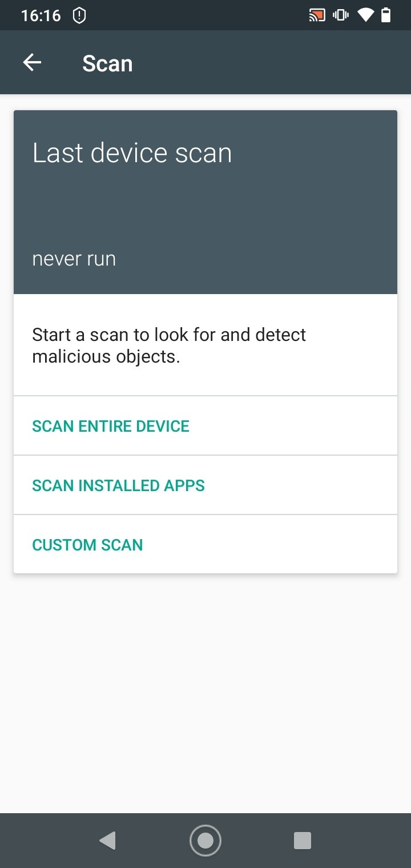Tap the Android back navigation triangle

(107, 840)
